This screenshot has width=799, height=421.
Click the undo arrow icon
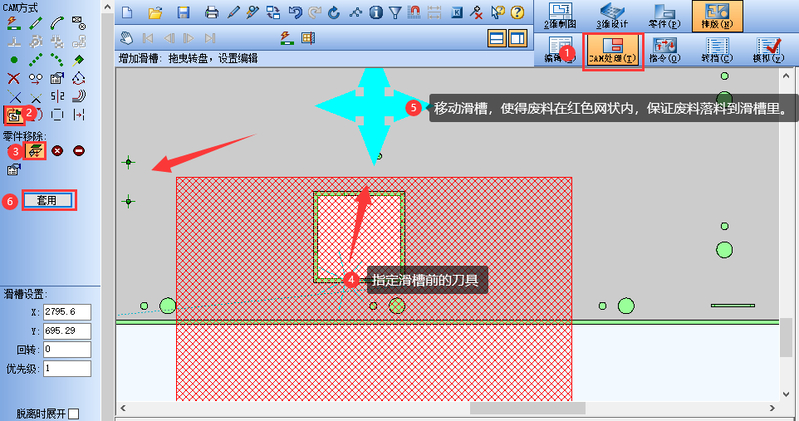click(295, 13)
